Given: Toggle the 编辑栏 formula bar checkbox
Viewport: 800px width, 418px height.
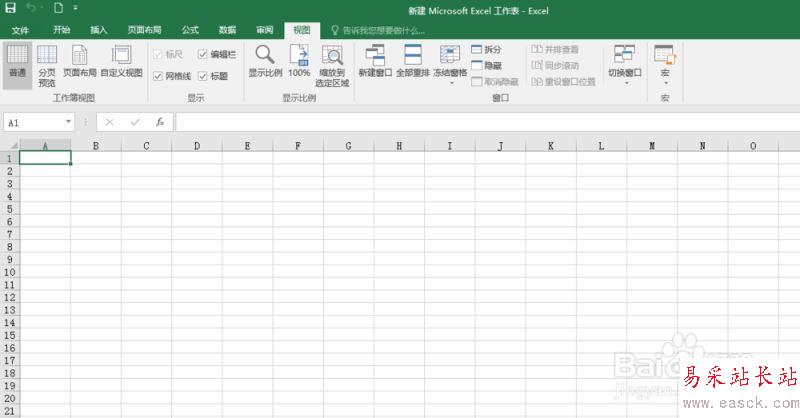Looking at the screenshot, I should (203, 54).
